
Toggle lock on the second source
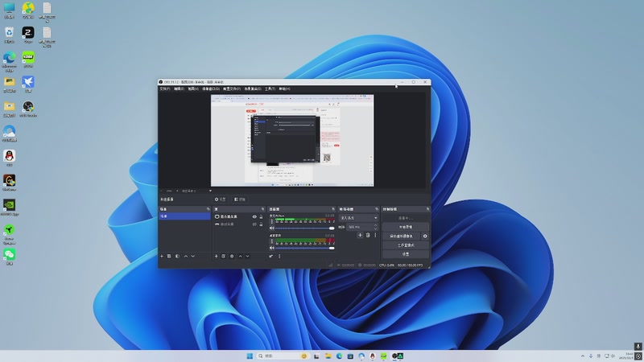click(261, 224)
